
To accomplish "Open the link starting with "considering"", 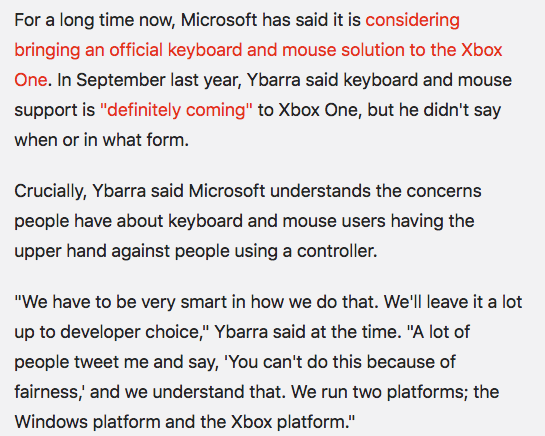I will click(413, 20).
